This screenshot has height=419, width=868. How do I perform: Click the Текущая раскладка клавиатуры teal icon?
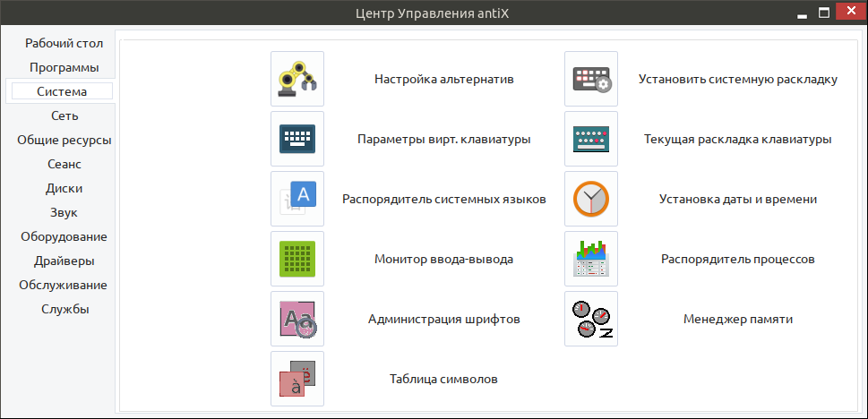click(591, 139)
